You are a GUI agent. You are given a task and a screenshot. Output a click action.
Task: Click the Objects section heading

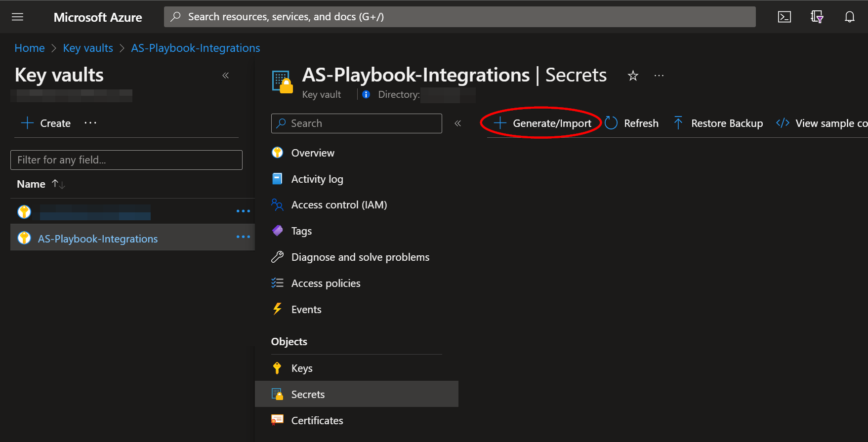pos(289,342)
